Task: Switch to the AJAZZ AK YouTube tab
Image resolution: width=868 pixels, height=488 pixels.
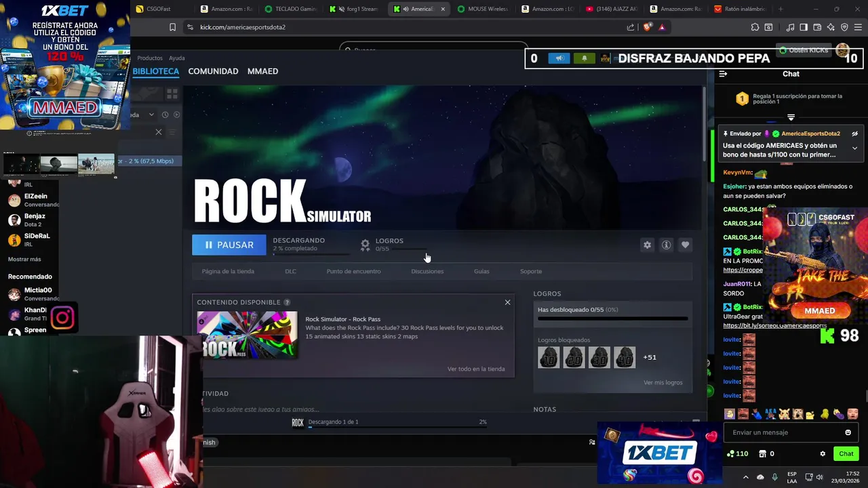Action: pos(612,9)
